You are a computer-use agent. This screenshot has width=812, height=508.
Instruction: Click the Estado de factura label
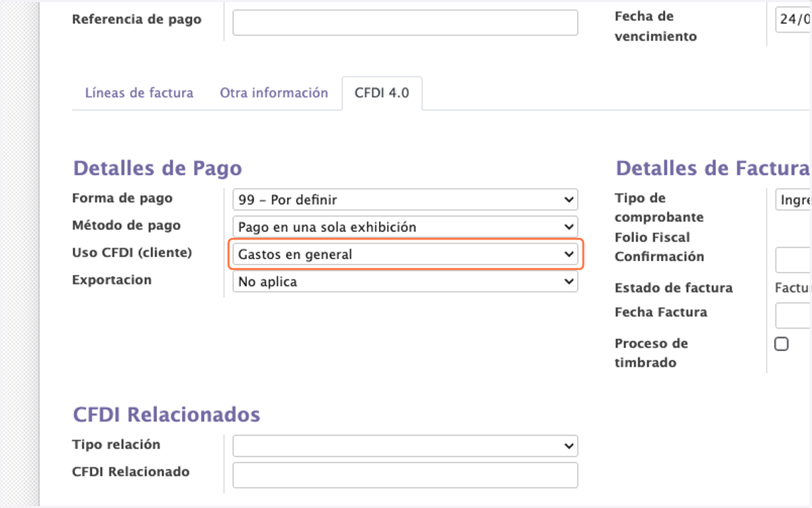pos(674,287)
